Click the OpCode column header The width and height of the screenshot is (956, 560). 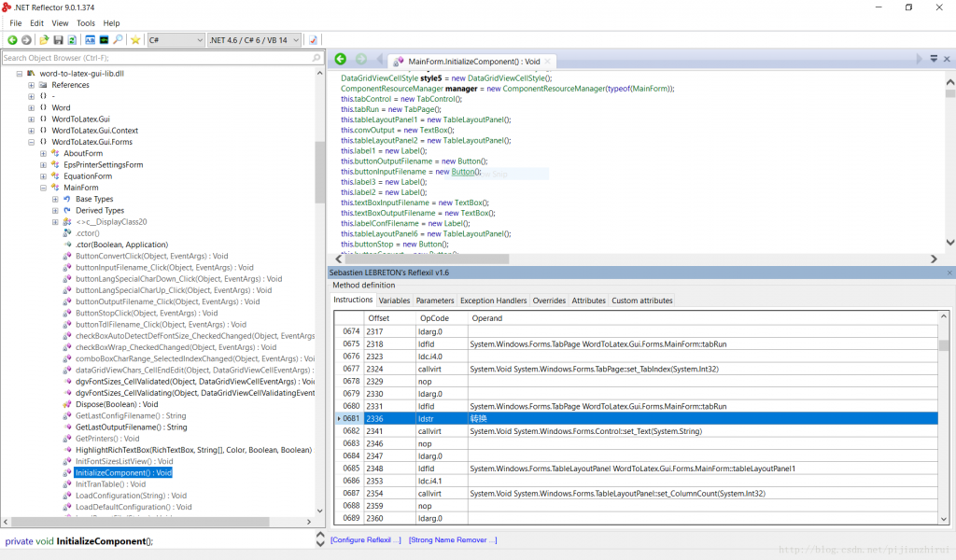(x=442, y=318)
